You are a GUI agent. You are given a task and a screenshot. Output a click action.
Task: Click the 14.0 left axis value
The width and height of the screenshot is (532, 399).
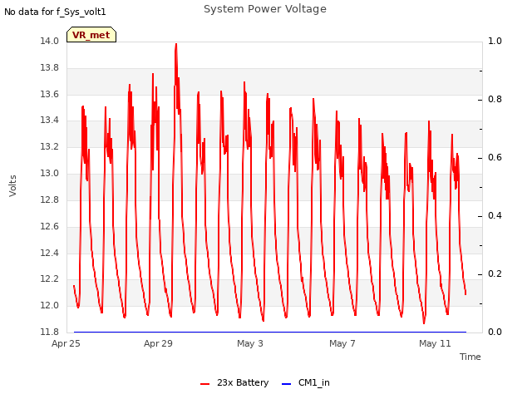pos(50,41)
